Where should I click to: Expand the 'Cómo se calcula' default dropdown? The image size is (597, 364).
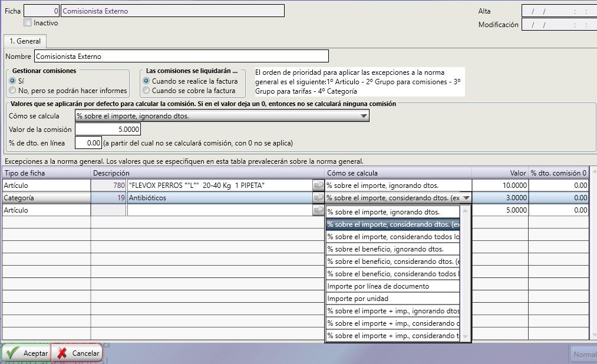point(364,116)
